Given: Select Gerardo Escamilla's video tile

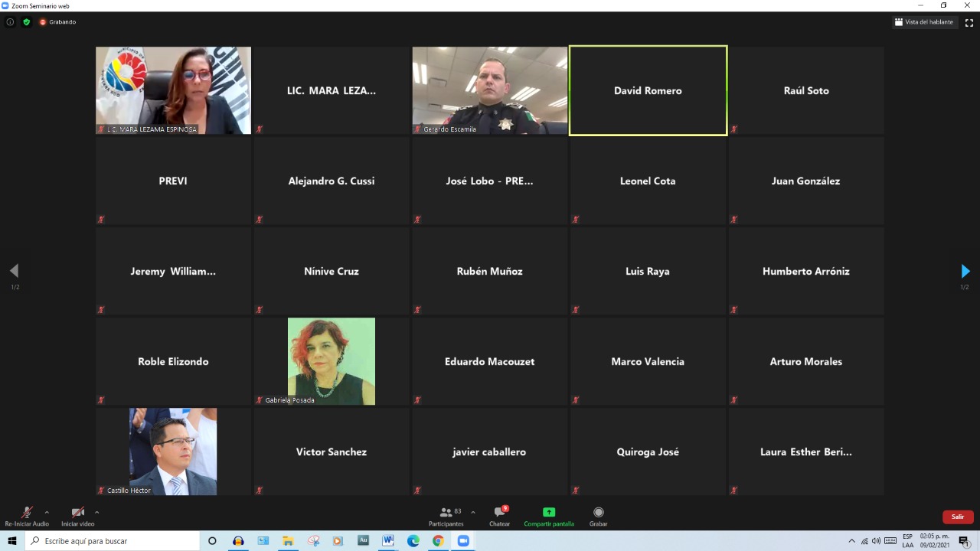Looking at the screenshot, I should coord(490,90).
